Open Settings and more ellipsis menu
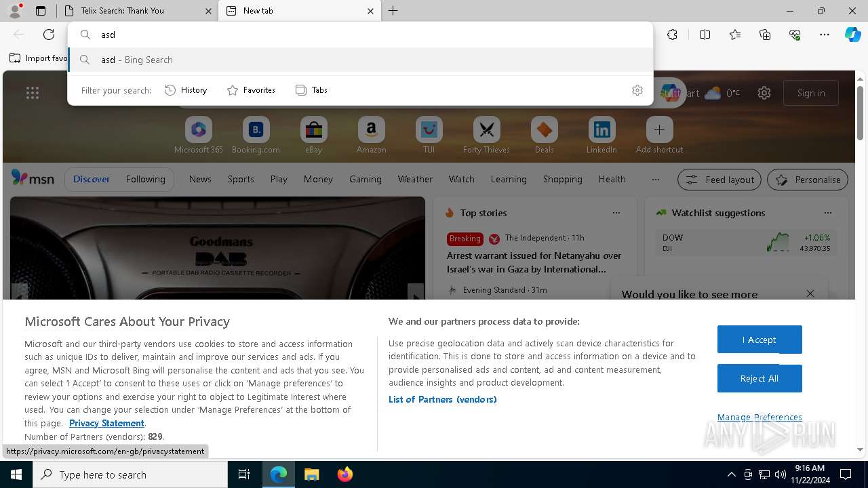The width and height of the screenshot is (868, 488). pos(825,35)
